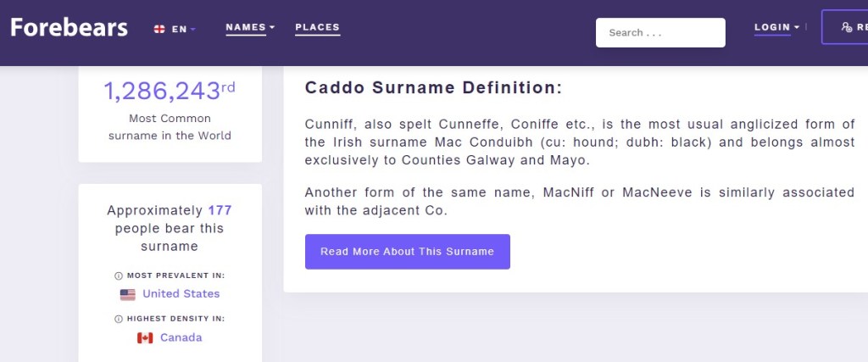Viewport: 868px width, 362px height.
Task: Click info icon beside Most Prevalent In
Action: click(118, 276)
